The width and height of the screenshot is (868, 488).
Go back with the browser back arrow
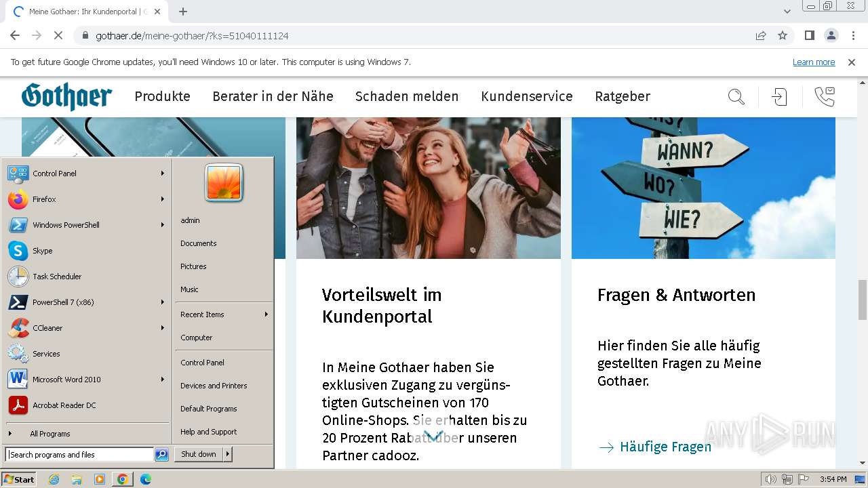coord(15,35)
